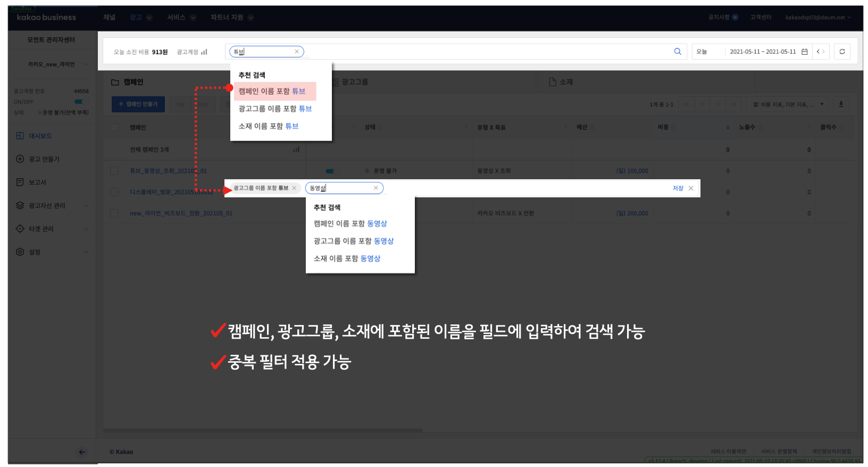This screenshot has width=868, height=467.
Task: Go to previous page in pagination
Action: [702, 104]
